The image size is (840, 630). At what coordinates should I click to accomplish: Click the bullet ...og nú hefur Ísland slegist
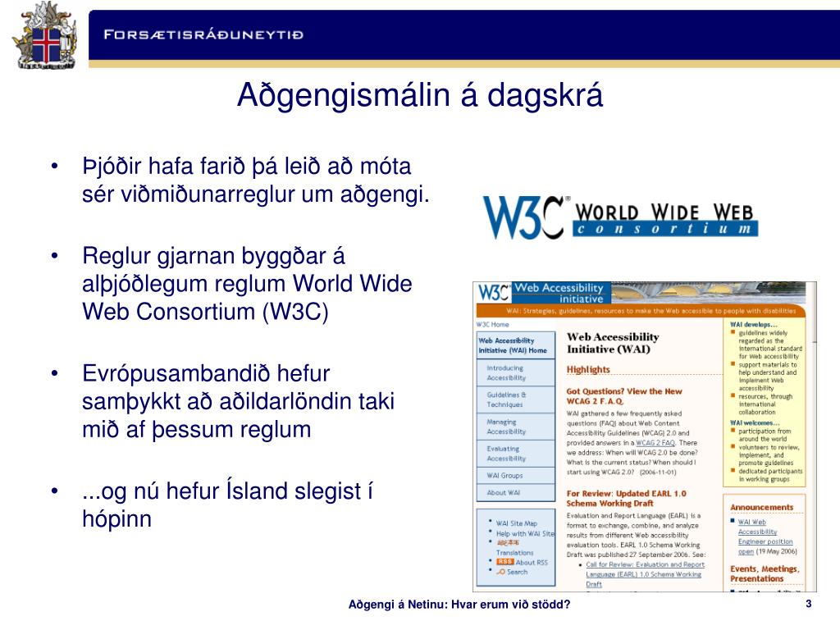pos(227,504)
